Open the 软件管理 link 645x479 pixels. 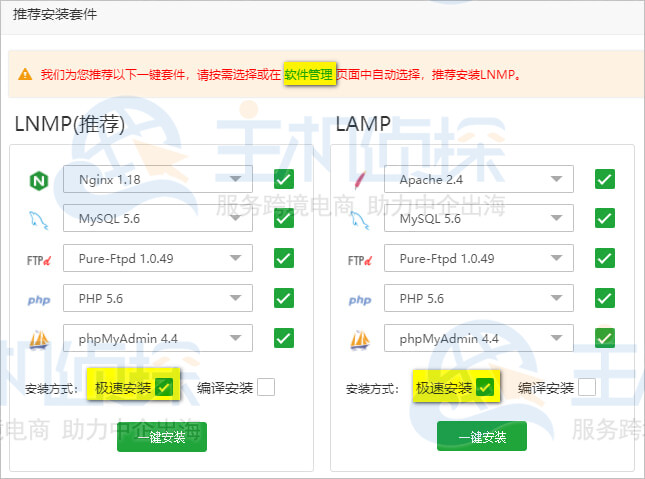309,74
